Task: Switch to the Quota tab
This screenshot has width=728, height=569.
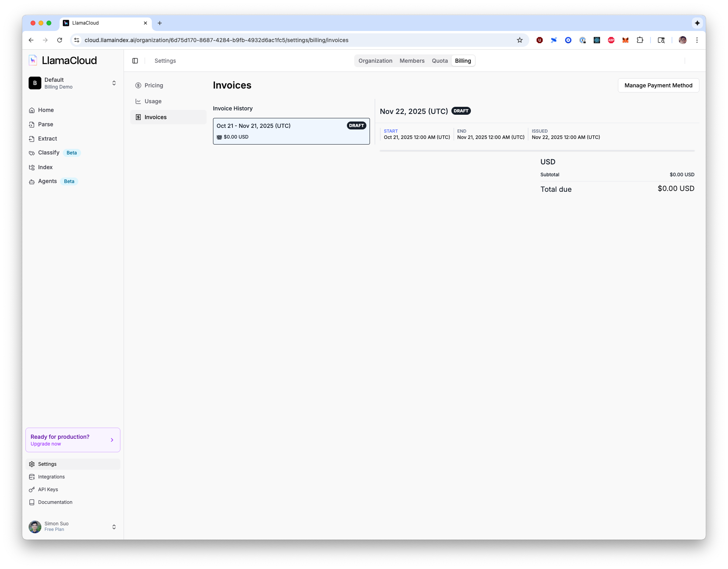Action: (x=440, y=61)
